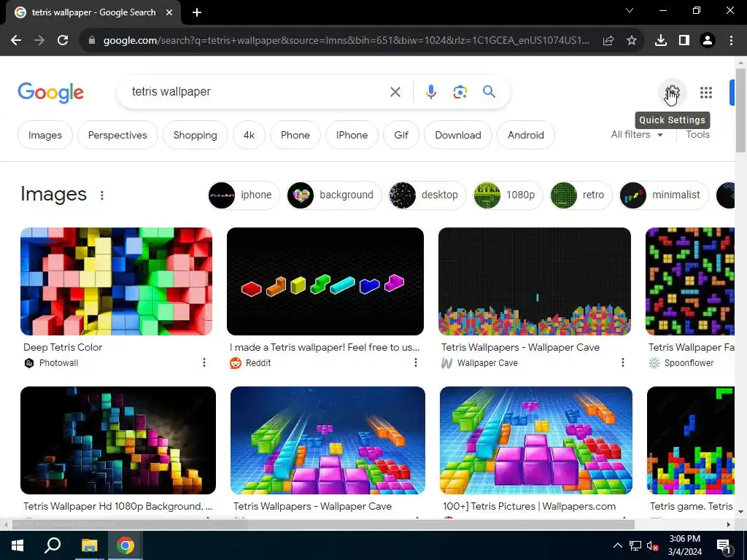
Task: Select the 4k filter chip
Action: pos(249,135)
